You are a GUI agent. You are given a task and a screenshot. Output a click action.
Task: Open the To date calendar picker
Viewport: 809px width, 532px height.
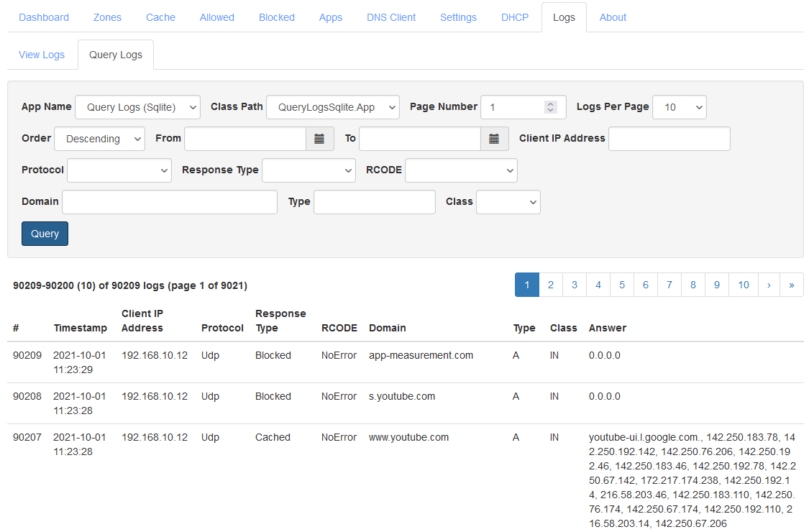tap(494, 138)
